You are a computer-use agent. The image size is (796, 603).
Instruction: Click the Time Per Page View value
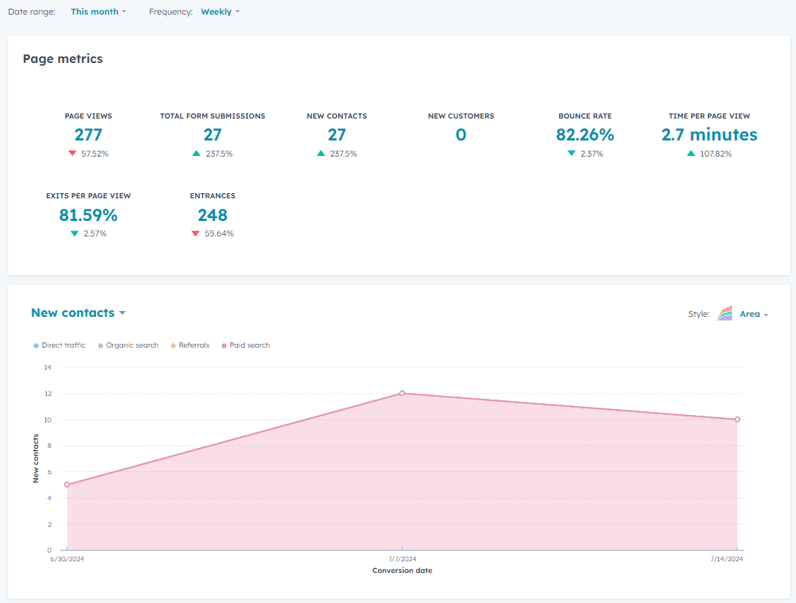[x=709, y=135]
